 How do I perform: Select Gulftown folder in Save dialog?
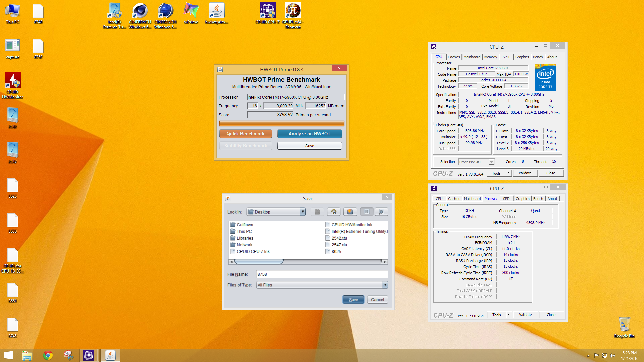(x=242, y=225)
